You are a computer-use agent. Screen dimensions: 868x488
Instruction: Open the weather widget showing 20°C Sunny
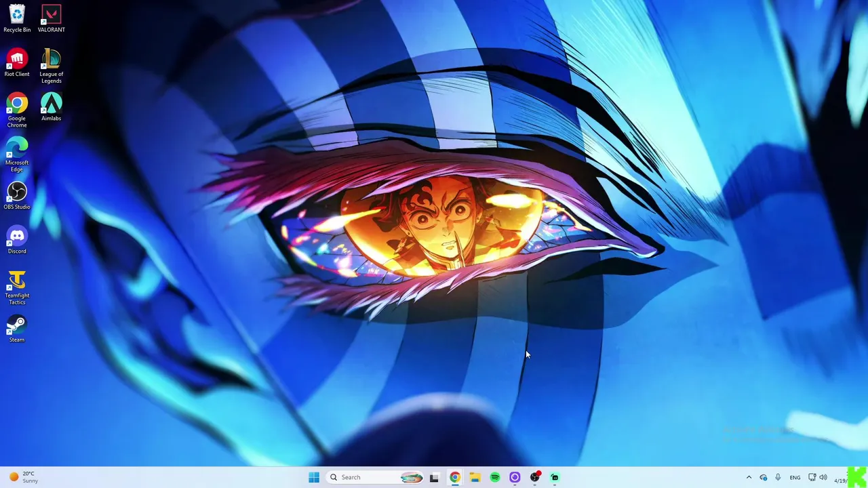[23, 477]
